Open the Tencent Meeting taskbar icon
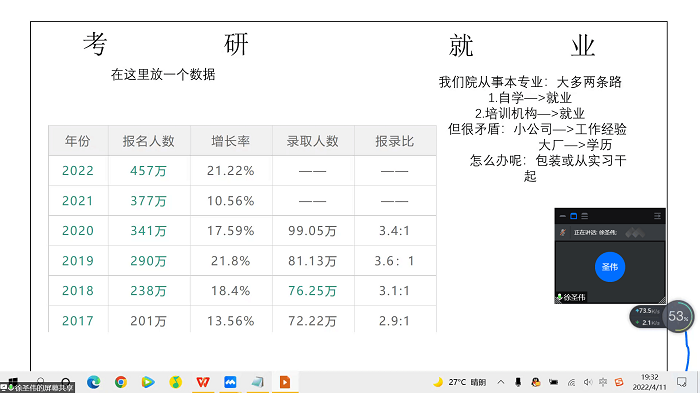This screenshot has height=393, width=700. 230,382
